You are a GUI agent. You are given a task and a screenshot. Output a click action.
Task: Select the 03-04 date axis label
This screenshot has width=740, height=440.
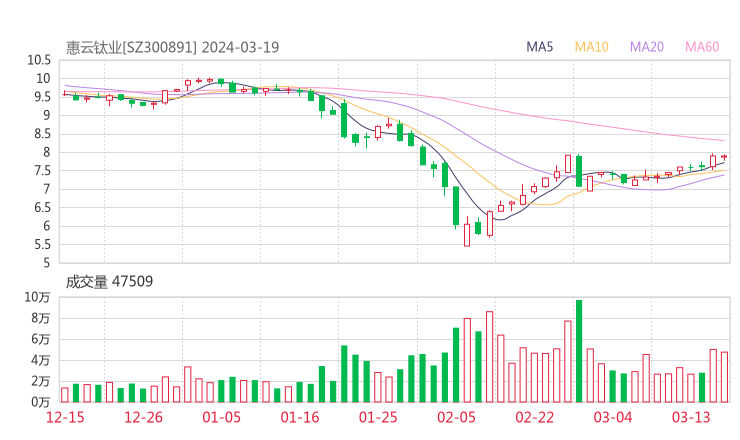(x=613, y=417)
